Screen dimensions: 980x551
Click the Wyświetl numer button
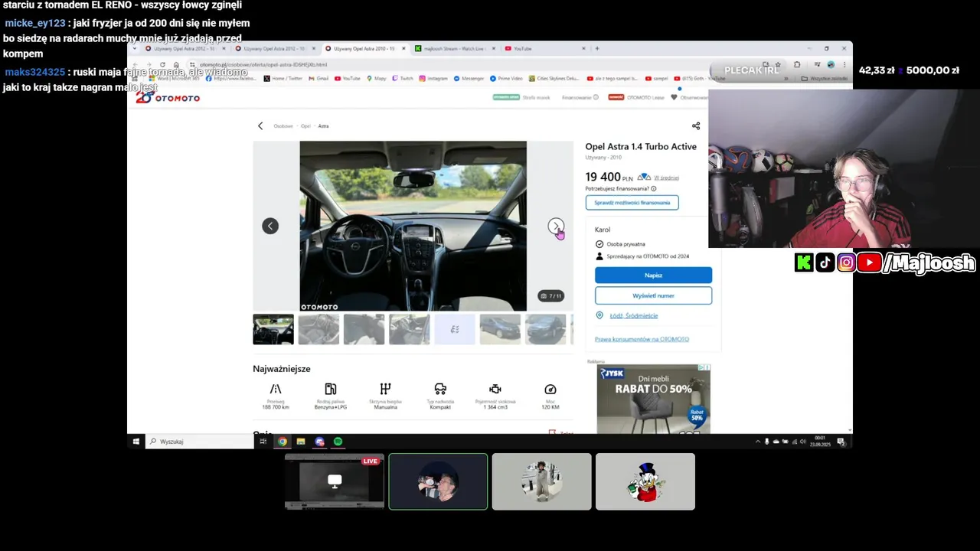click(653, 295)
